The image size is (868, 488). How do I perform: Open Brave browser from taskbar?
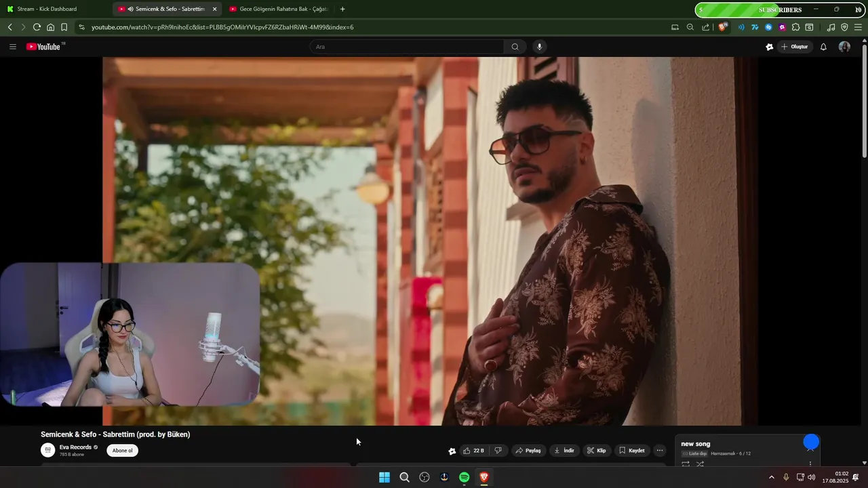coord(484,477)
